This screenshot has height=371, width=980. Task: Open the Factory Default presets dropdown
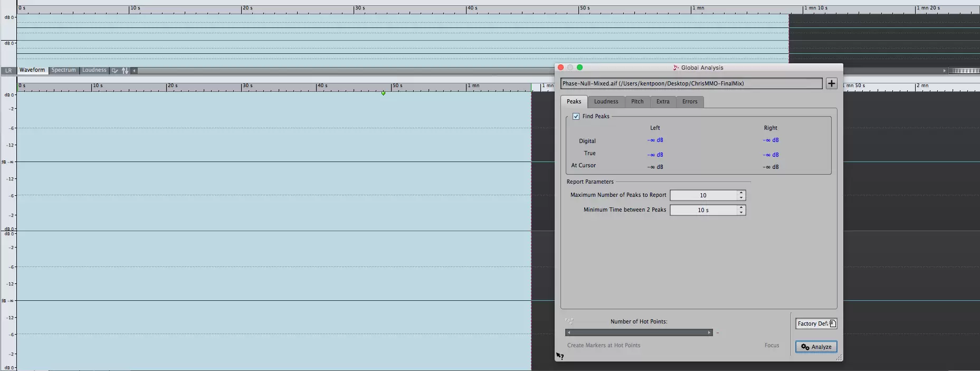click(x=816, y=324)
